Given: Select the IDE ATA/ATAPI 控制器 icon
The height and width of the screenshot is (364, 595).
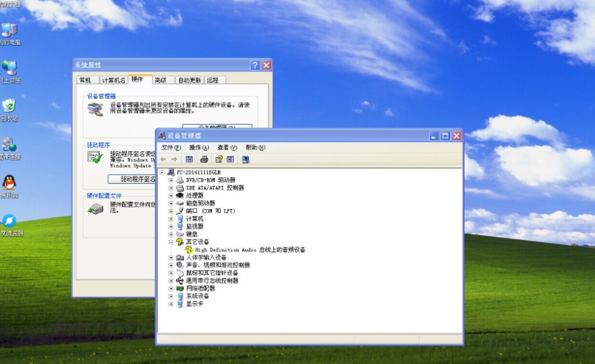Looking at the screenshot, I should [180, 187].
